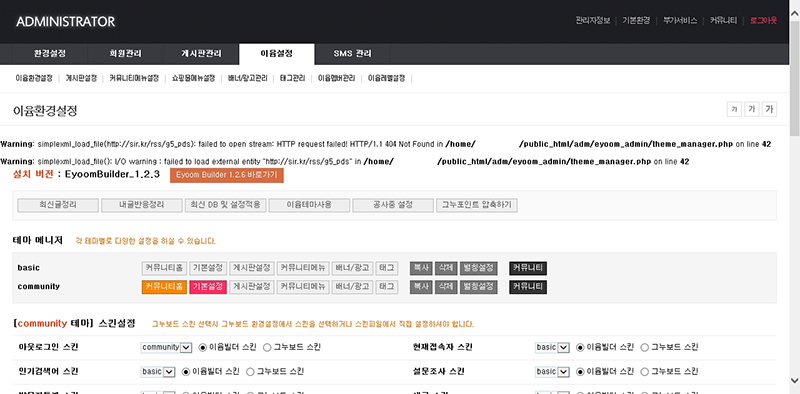Click 태그 in the basic theme row

pos(387,268)
